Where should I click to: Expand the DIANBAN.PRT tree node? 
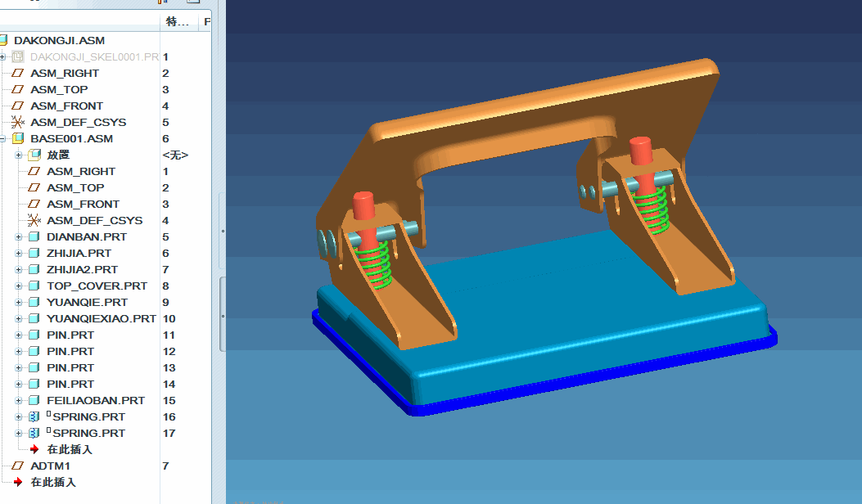19,236
